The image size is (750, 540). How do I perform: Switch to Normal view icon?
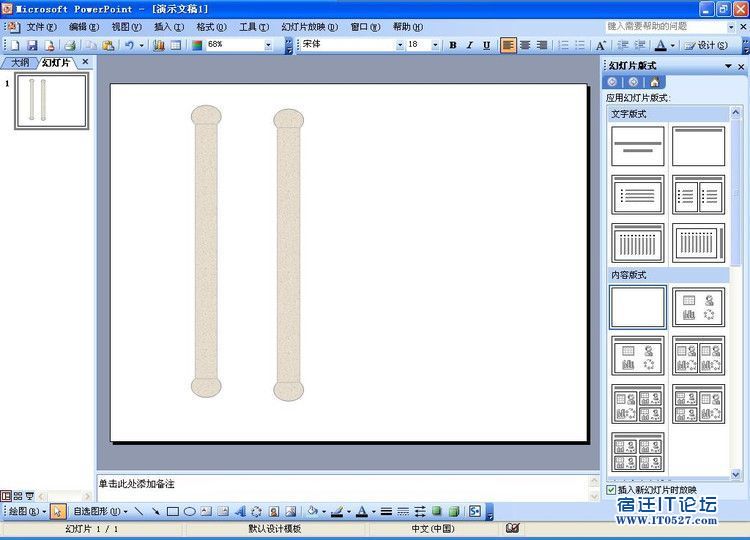click(6, 496)
